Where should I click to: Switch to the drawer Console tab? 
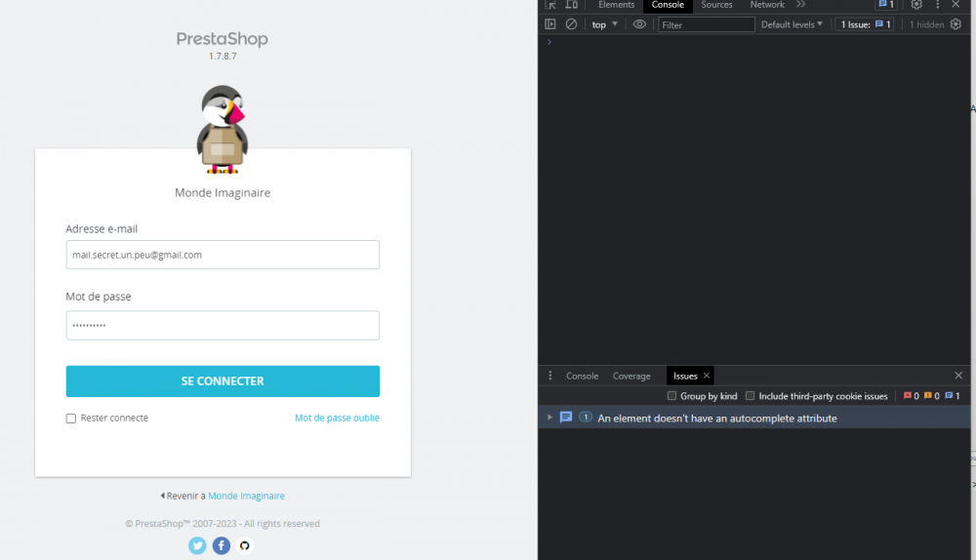pos(582,376)
